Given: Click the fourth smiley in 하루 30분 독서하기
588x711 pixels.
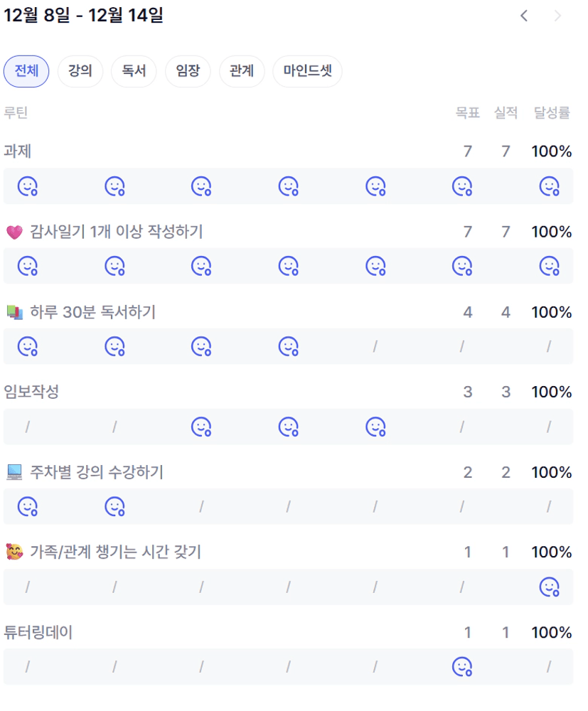Looking at the screenshot, I should tap(288, 346).
